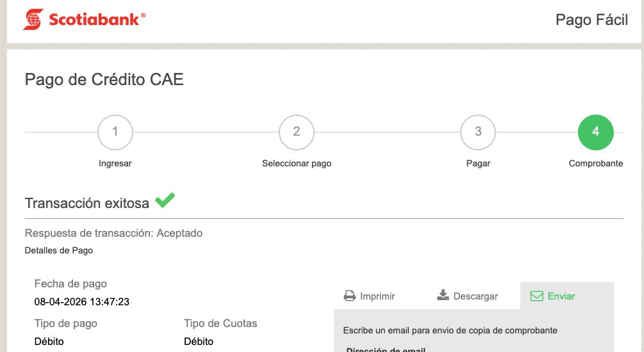Screen dimensions: 644x352
Task: Click the printer icon beside Imprimir
Action: (x=349, y=296)
